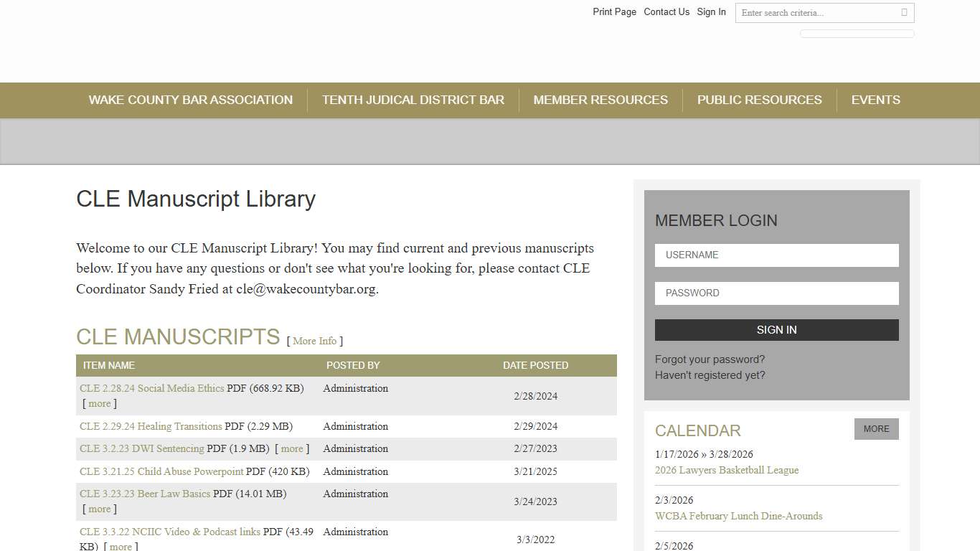Expand more for Social Media Ethics entry

[99, 403]
